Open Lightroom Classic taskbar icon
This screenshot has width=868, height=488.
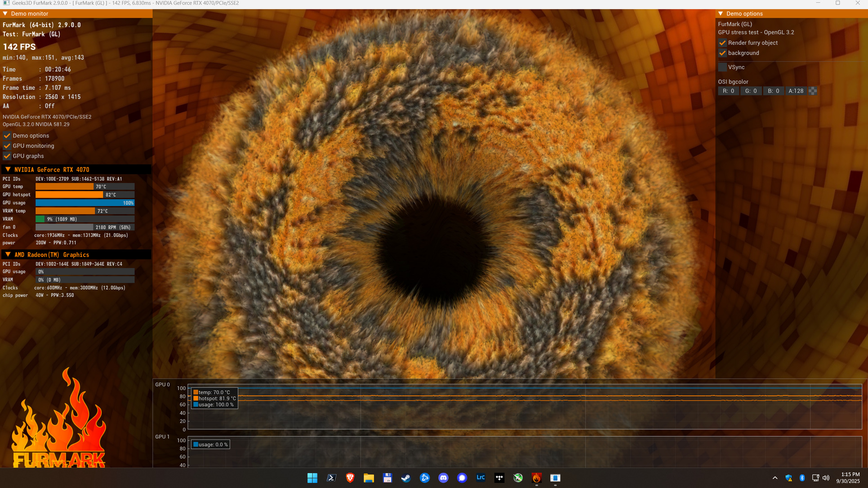click(x=481, y=478)
